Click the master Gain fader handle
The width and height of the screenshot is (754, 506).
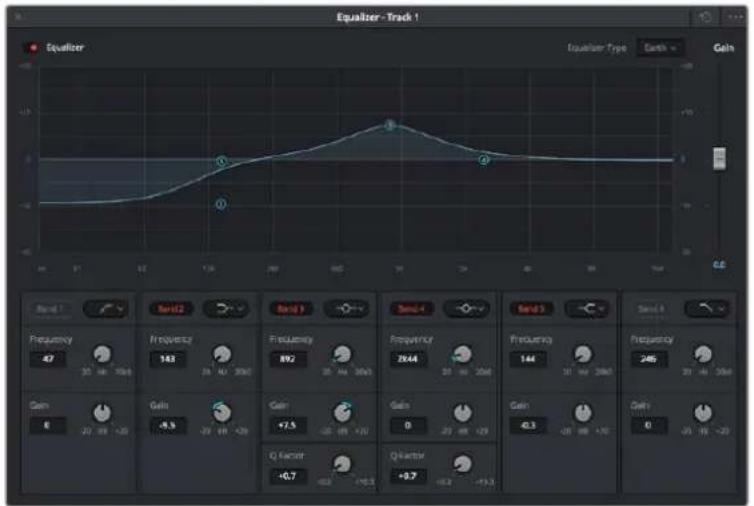tap(719, 159)
